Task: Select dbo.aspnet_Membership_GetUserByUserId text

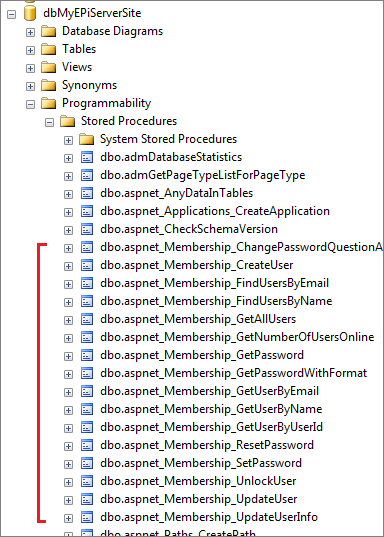Action: point(211,427)
